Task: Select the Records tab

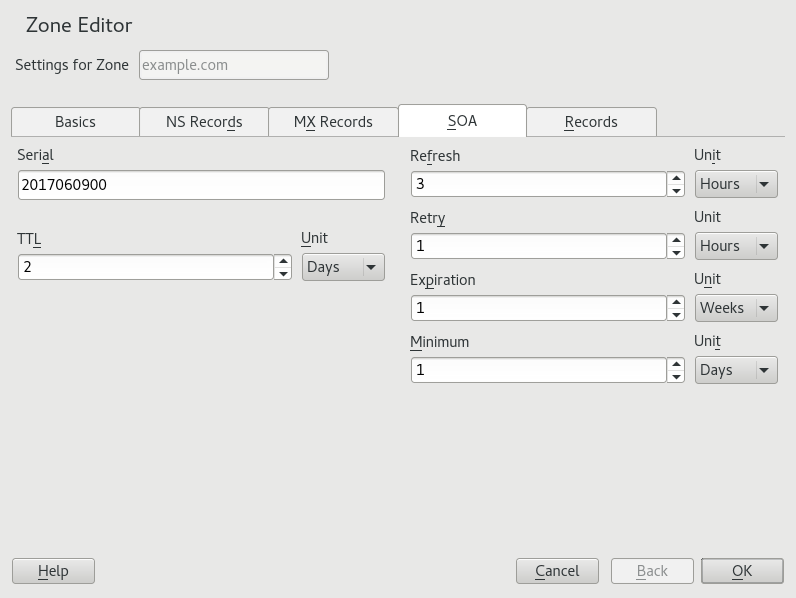Action: point(591,122)
